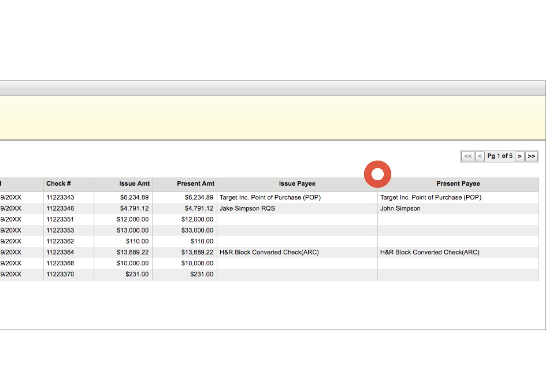Viewport: 559px width, 392px height.
Task: Click the Jake Simpson RQS issue payee cell
Action: pyautogui.click(x=247, y=208)
